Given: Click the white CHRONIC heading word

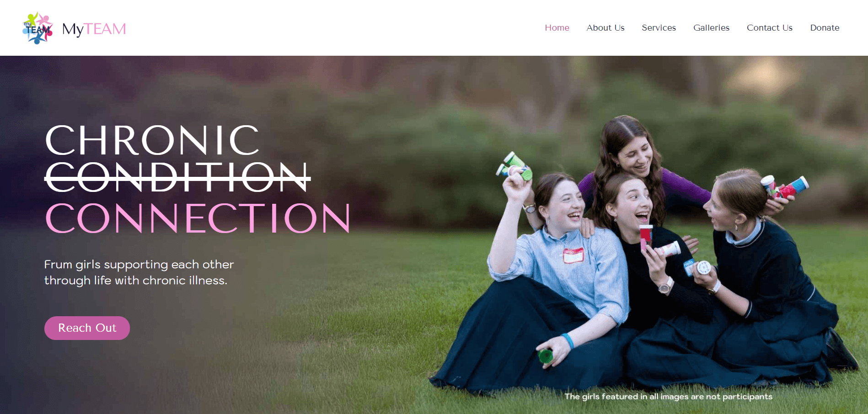Looking at the screenshot, I should (152, 140).
